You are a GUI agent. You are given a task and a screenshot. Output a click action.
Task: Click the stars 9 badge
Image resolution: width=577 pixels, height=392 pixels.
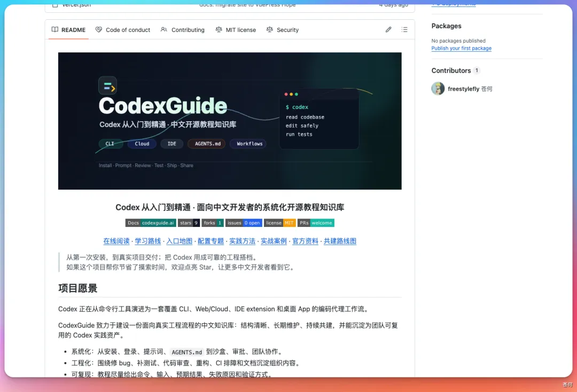[x=189, y=223]
